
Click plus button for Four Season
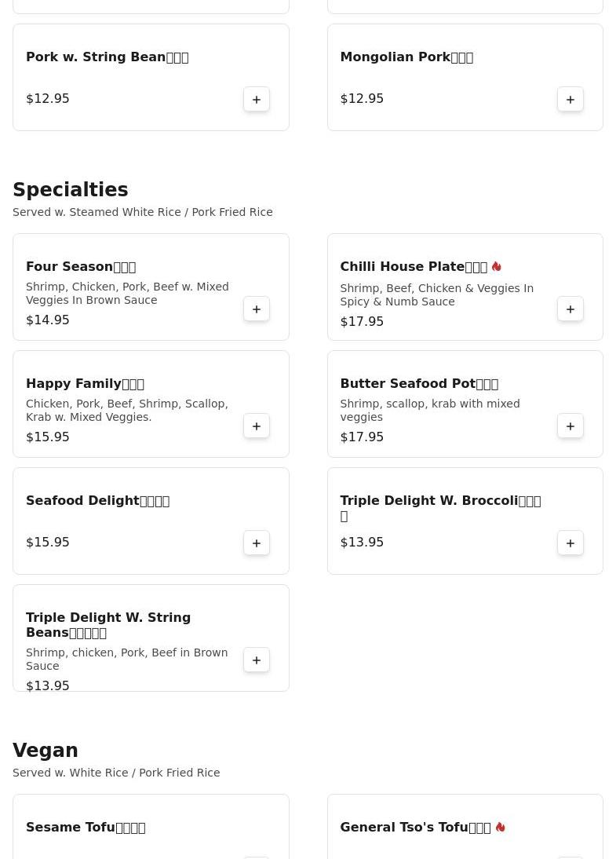tap(257, 309)
